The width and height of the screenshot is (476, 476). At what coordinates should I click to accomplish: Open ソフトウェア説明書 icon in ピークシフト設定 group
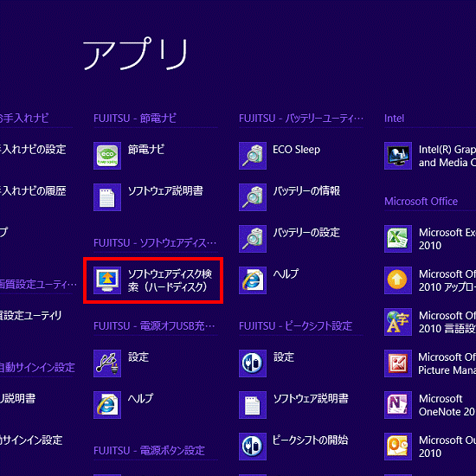tap(253, 405)
